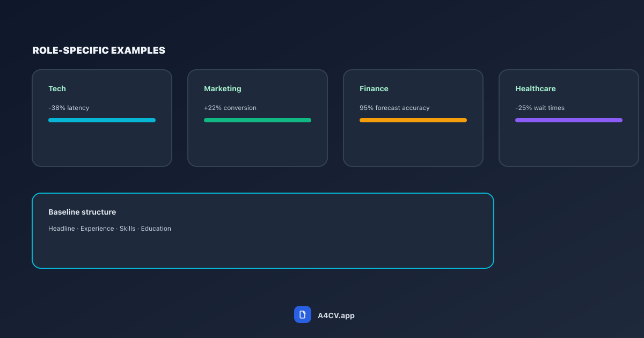The image size is (644, 338).
Task: Click the A4CV document logo icon
Action: (302, 314)
